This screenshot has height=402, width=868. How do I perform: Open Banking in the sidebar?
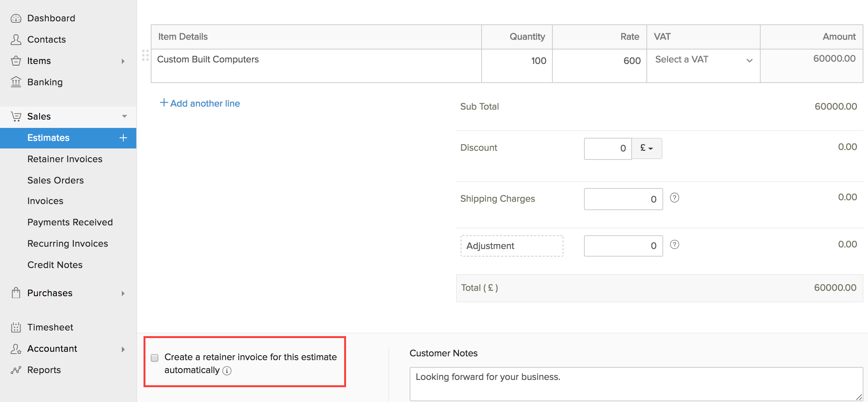[x=45, y=82]
